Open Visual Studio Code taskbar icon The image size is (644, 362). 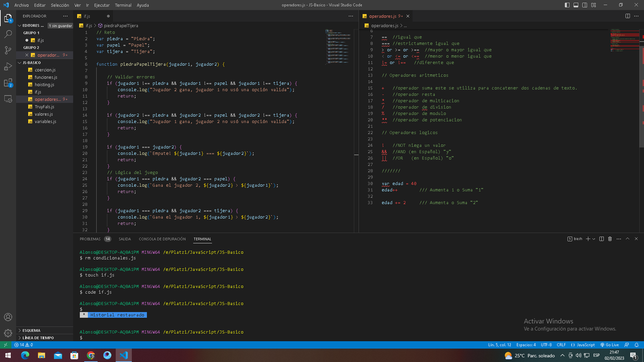point(124,355)
